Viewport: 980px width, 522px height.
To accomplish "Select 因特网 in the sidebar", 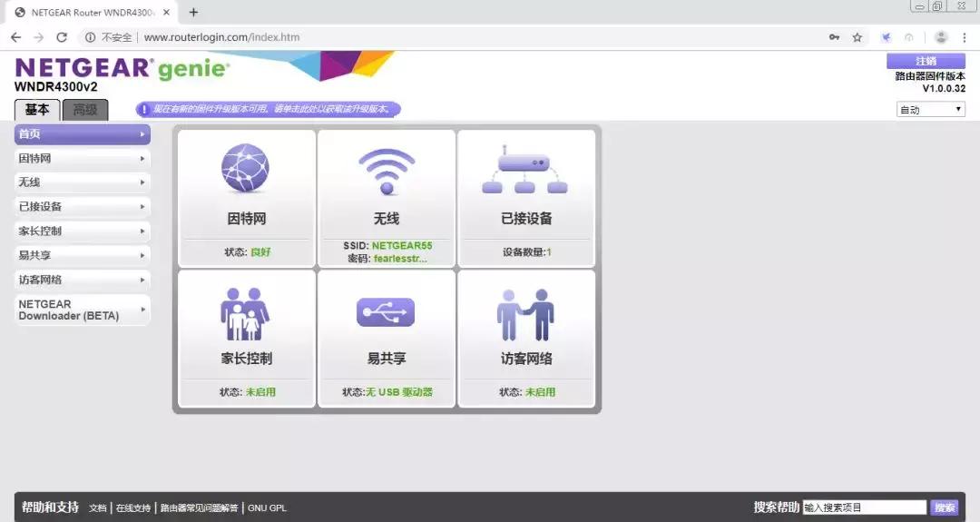I will click(83, 158).
